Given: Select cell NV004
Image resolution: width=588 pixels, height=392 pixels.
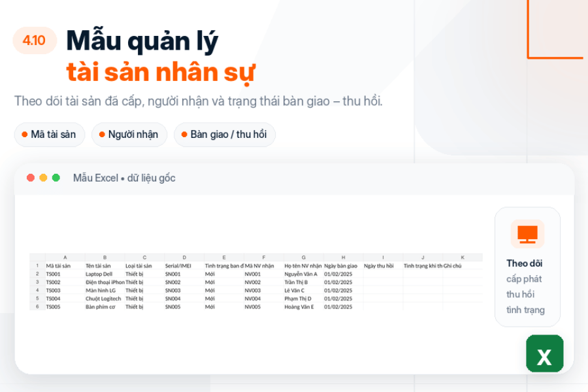Looking at the screenshot, I should pyautogui.click(x=264, y=299).
